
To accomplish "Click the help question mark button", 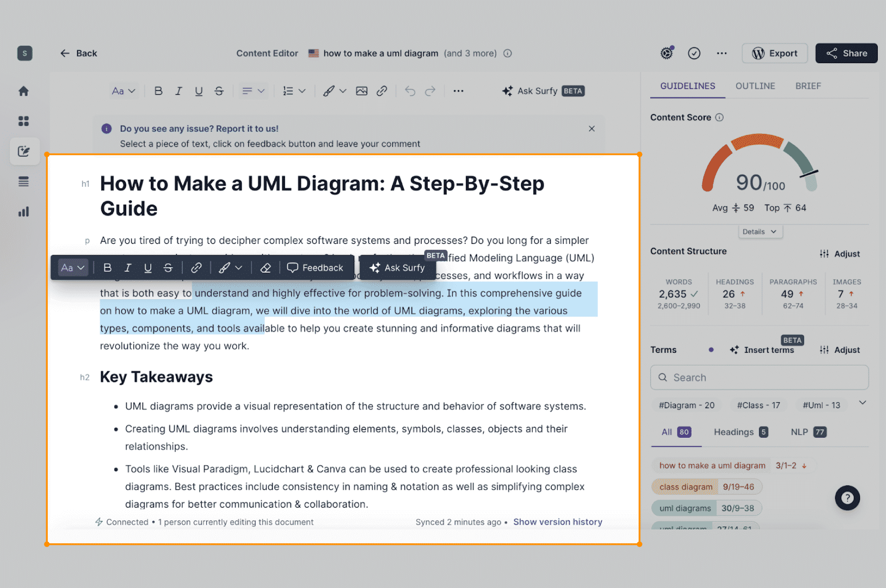I will [x=847, y=497].
